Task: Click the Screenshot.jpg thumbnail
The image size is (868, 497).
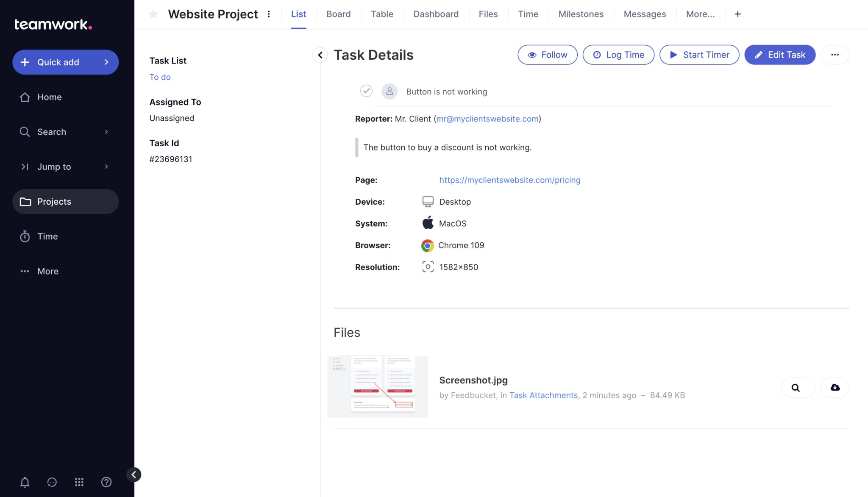Action: pyautogui.click(x=377, y=386)
